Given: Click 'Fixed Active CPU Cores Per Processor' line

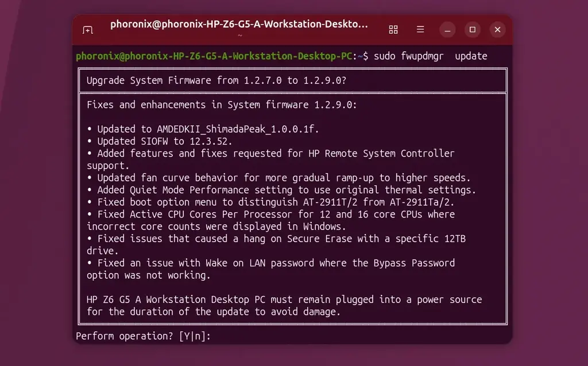Looking at the screenshot, I should [x=271, y=215].
